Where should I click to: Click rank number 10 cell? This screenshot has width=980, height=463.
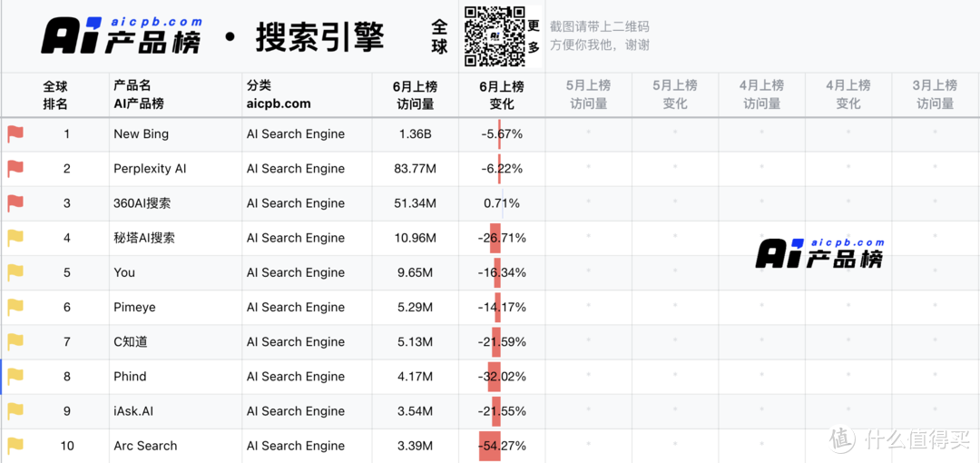[x=67, y=446]
